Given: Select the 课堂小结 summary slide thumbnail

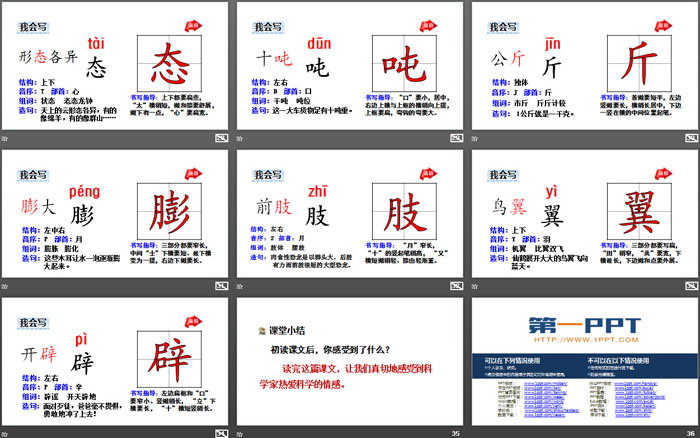Looking at the screenshot, I should click(x=350, y=362).
